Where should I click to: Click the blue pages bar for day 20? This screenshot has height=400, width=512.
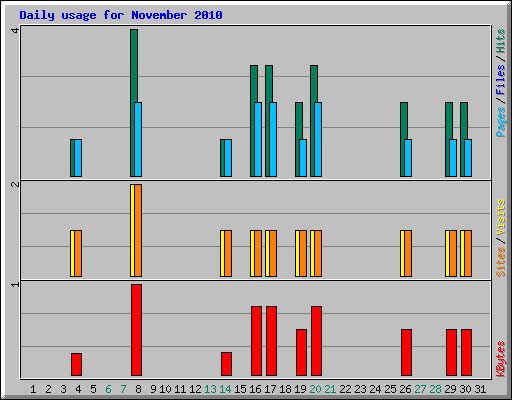pyautogui.click(x=318, y=139)
